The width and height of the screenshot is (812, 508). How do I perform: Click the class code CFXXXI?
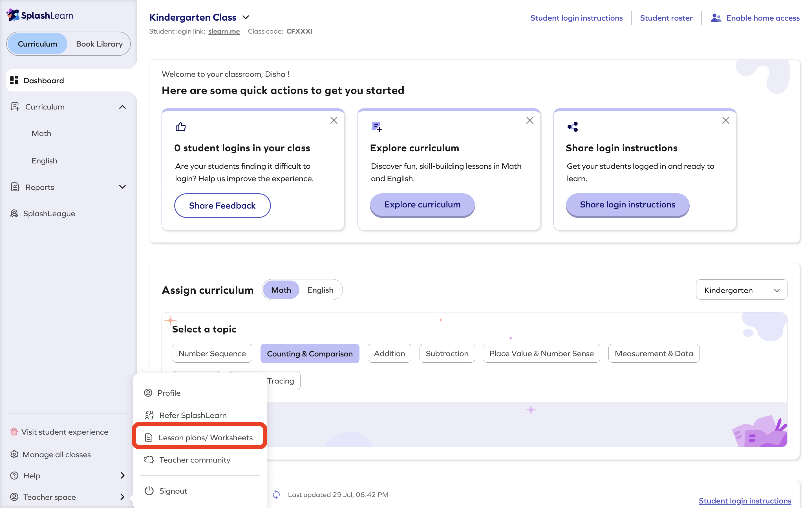pyautogui.click(x=299, y=31)
